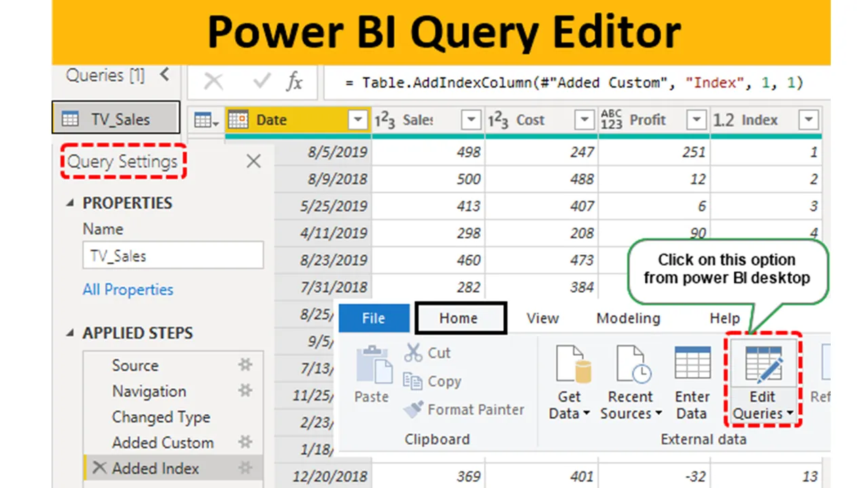Open the Modeling ribbon tab
This screenshot has height=488, width=868.
click(x=628, y=319)
